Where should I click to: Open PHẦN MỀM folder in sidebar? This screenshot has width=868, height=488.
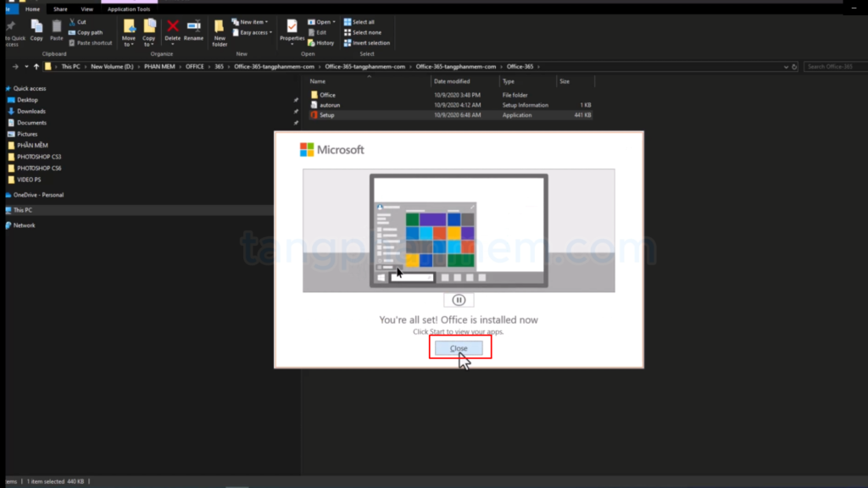point(32,146)
